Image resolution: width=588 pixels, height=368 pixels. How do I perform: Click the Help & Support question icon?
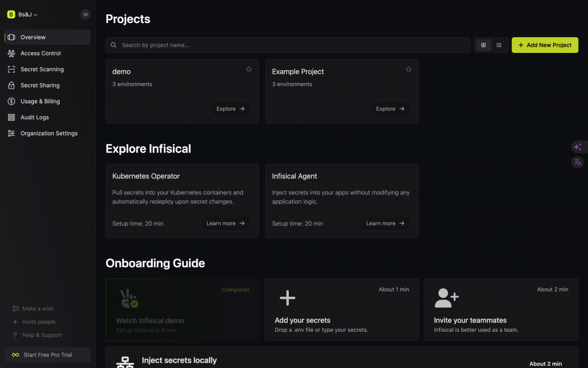[15, 335]
